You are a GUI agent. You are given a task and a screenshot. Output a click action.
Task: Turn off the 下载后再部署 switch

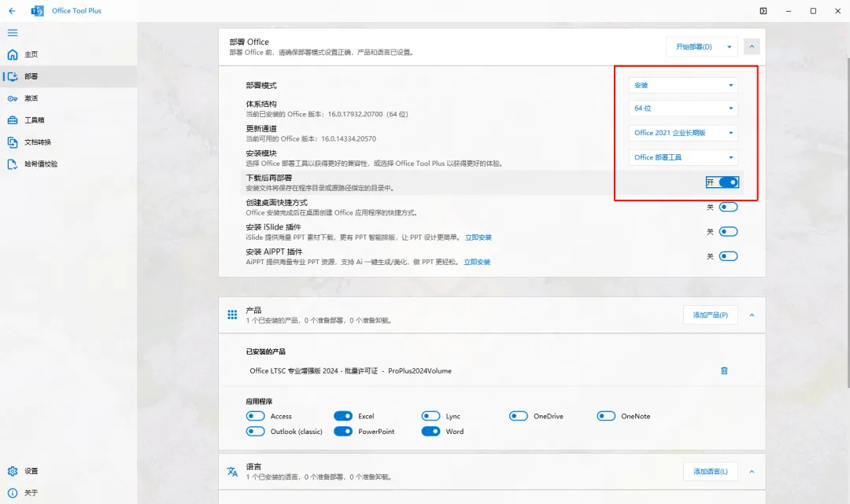pos(728,182)
